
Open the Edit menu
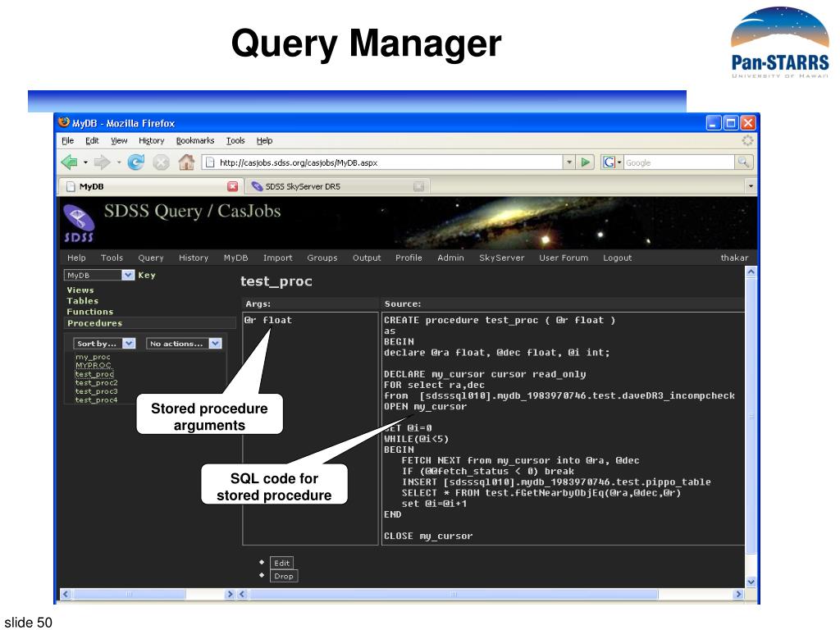[92, 140]
